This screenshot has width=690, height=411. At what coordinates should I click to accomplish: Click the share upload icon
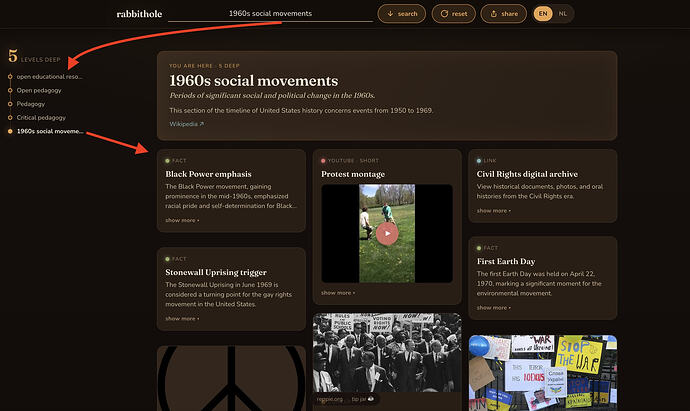[x=494, y=14]
